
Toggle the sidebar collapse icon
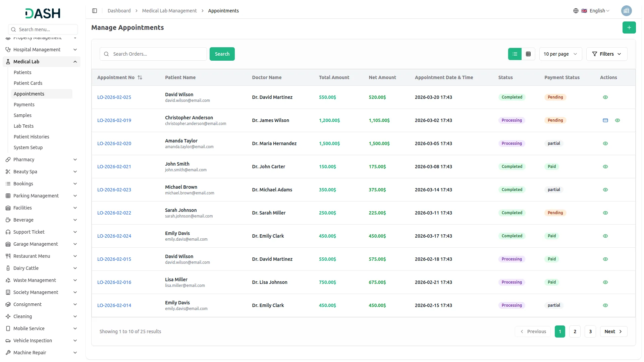pyautogui.click(x=95, y=11)
